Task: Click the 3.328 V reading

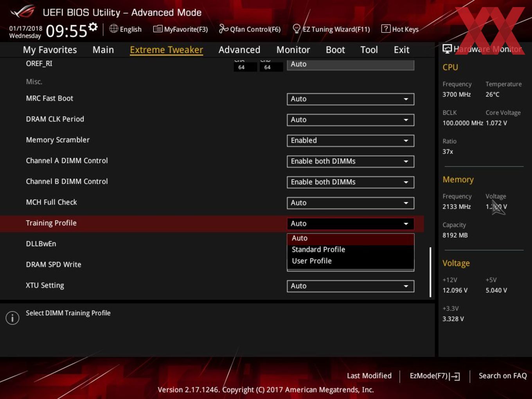Action: (x=453, y=319)
